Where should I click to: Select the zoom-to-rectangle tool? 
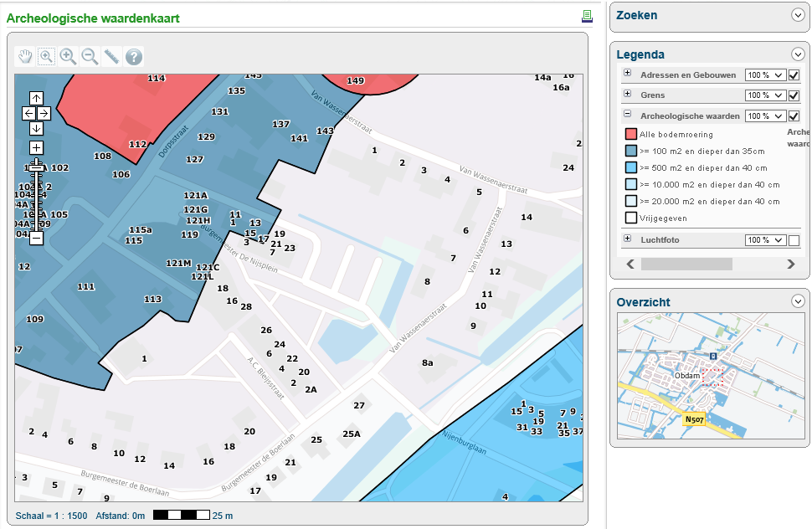click(x=46, y=56)
